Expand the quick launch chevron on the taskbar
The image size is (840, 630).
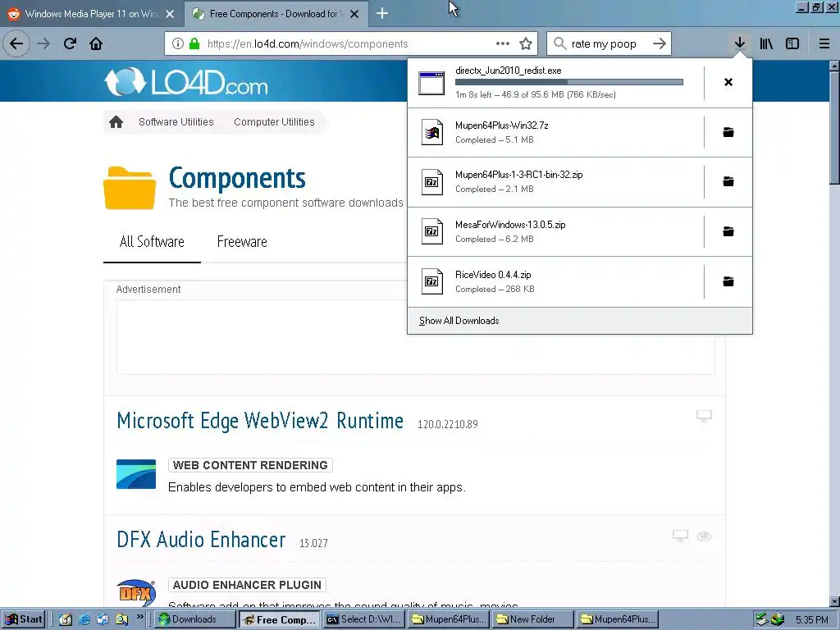pyautogui.click(x=139, y=617)
